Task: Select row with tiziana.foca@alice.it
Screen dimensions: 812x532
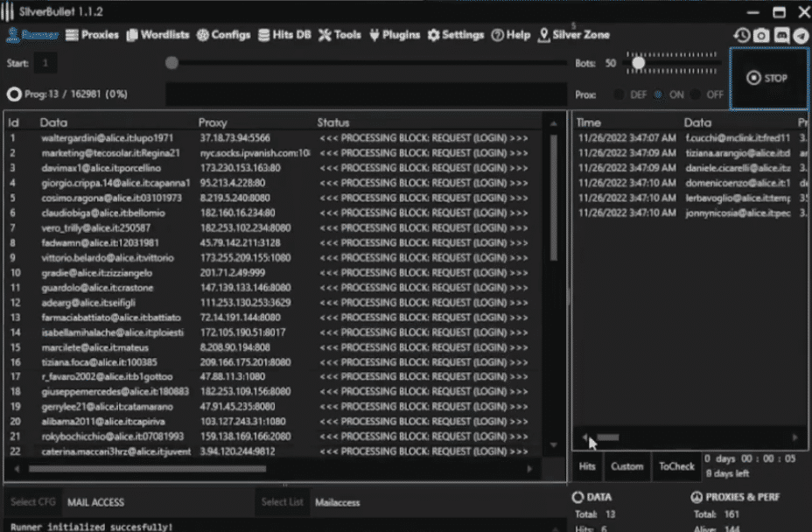Action: coord(273,362)
